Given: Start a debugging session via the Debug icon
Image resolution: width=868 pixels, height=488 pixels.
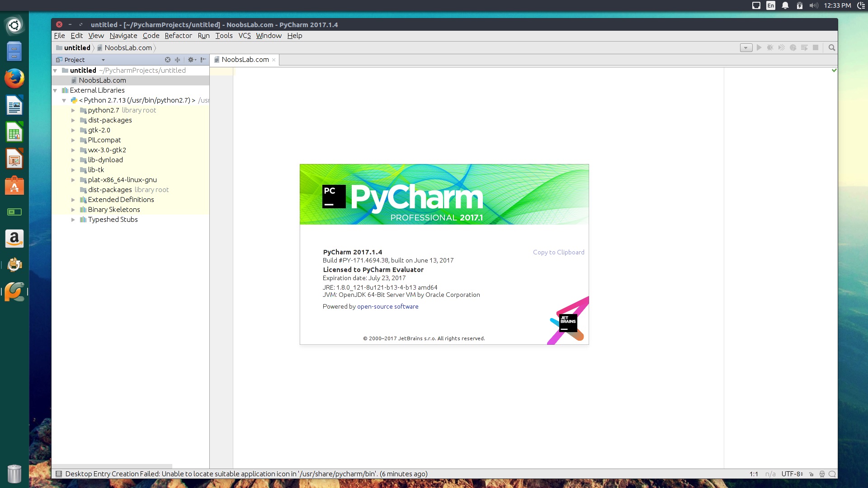Looking at the screenshot, I should click(x=770, y=47).
